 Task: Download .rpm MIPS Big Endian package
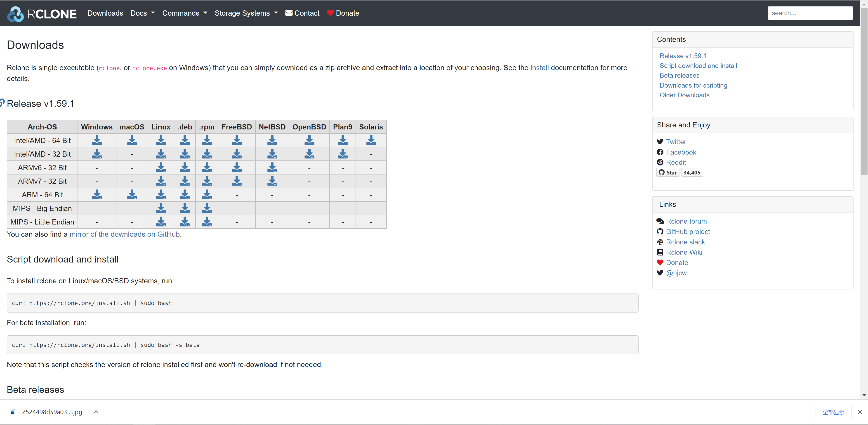(207, 208)
